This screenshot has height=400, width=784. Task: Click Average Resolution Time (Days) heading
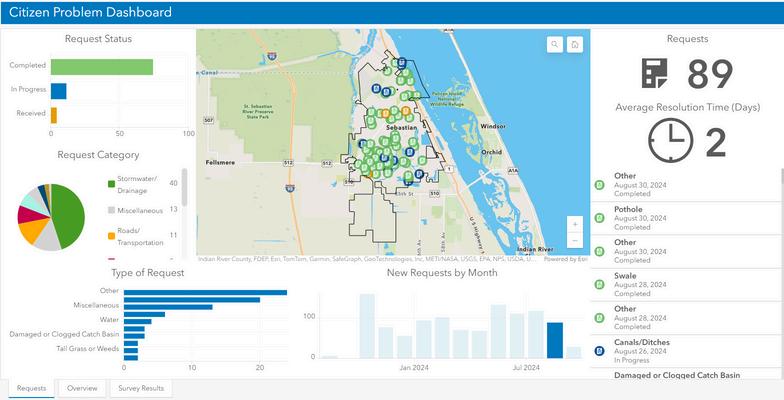pyautogui.click(x=688, y=107)
